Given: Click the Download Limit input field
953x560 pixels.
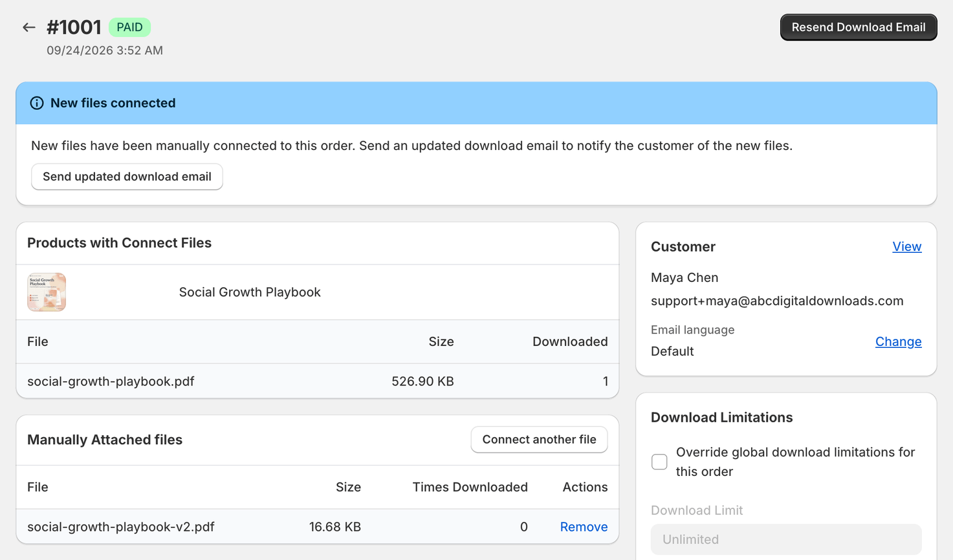Looking at the screenshot, I should (786, 539).
